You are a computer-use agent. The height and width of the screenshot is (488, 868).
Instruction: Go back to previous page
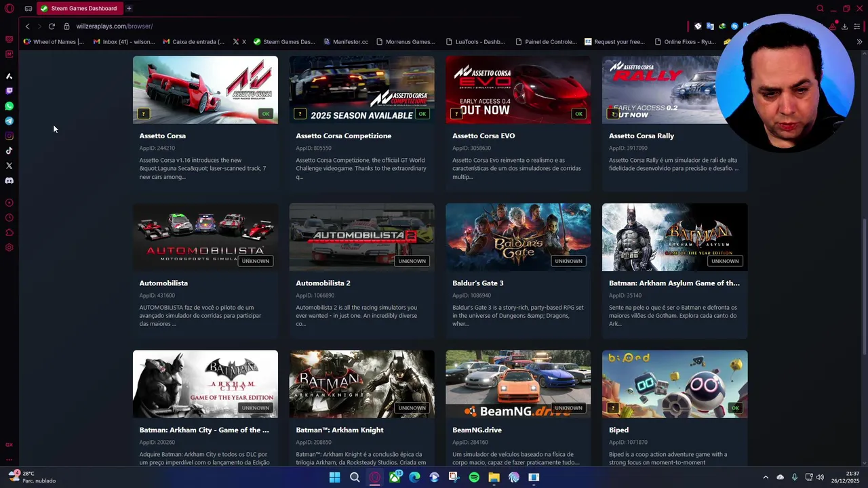pyautogui.click(x=27, y=26)
